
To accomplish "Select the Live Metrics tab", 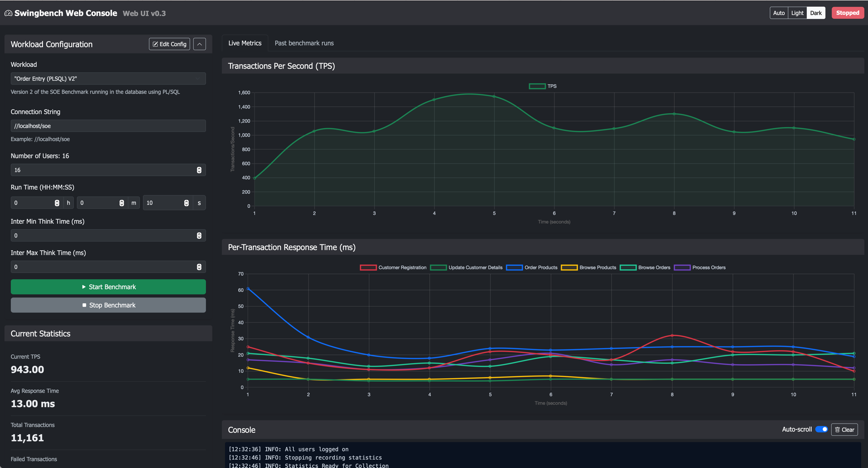I will point(245,43).
